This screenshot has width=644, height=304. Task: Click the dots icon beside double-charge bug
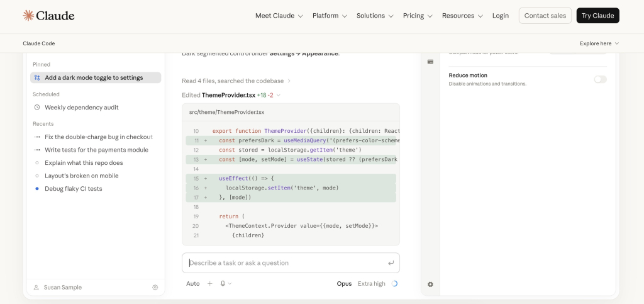[x=37, y=137]
